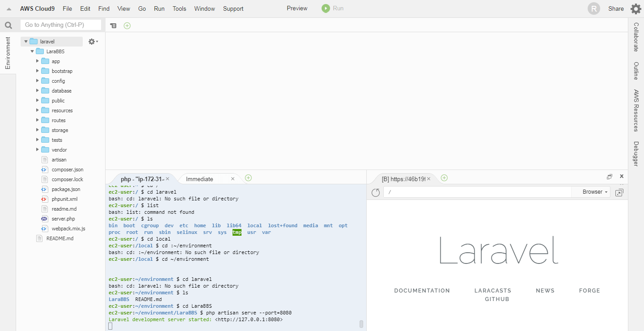The height and width of the screenshot is (331, 644).
Task: Select the artisan file icon
Action: (44, 160)
